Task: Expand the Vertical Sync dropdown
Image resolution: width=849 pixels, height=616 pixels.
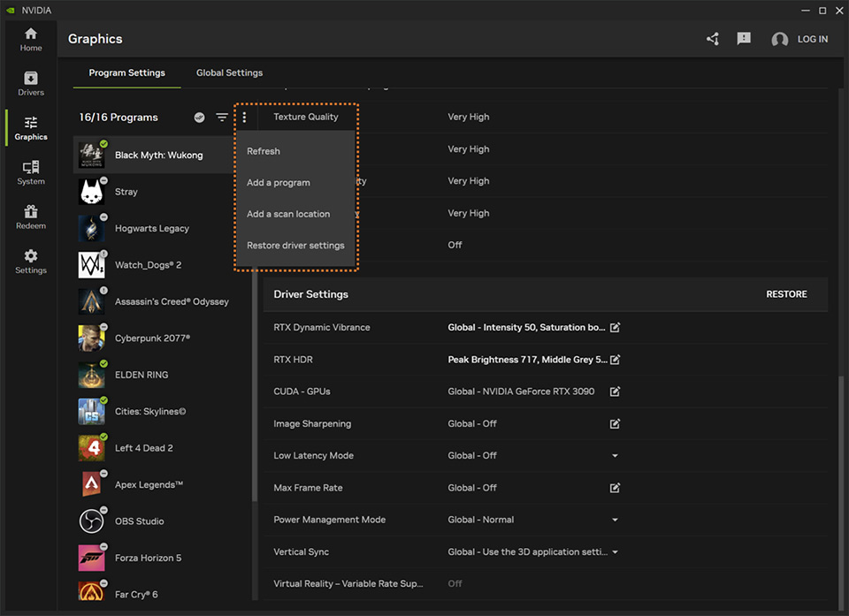Action: [x=616, y=552]
